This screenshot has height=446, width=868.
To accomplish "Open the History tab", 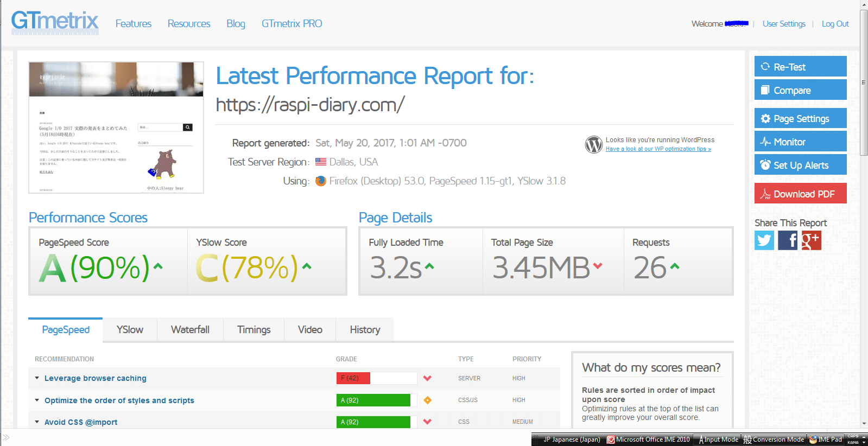I will [365, 330].
